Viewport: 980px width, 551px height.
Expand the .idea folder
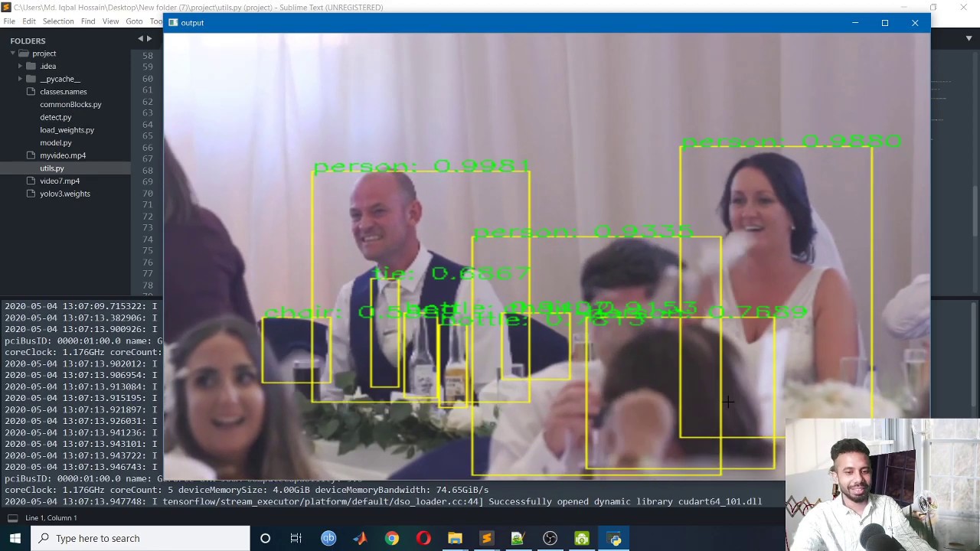20,67
